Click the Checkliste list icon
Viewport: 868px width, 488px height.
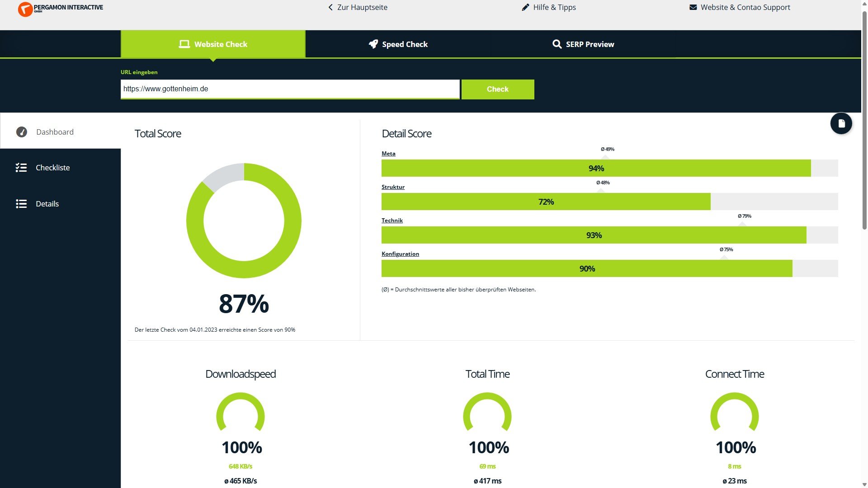click(x=21, y=168)
